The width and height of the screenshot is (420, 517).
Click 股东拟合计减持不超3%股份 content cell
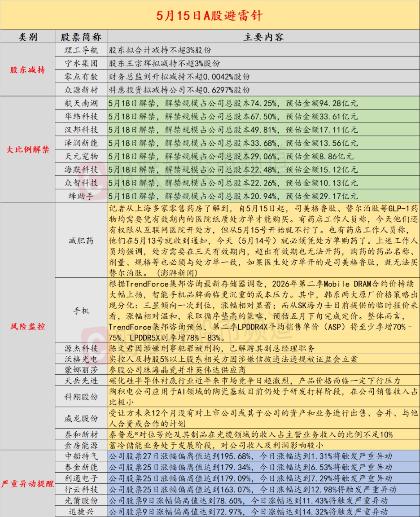(263, 50)
